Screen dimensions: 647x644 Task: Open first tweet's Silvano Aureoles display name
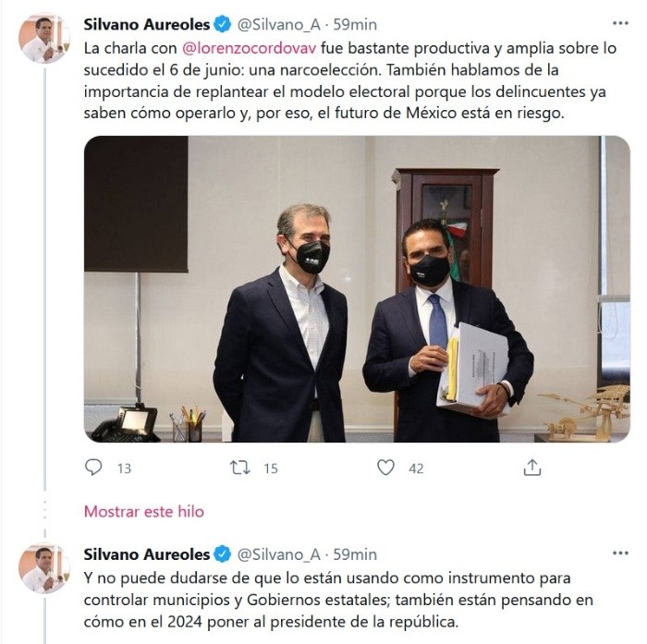tap(147, 25)
